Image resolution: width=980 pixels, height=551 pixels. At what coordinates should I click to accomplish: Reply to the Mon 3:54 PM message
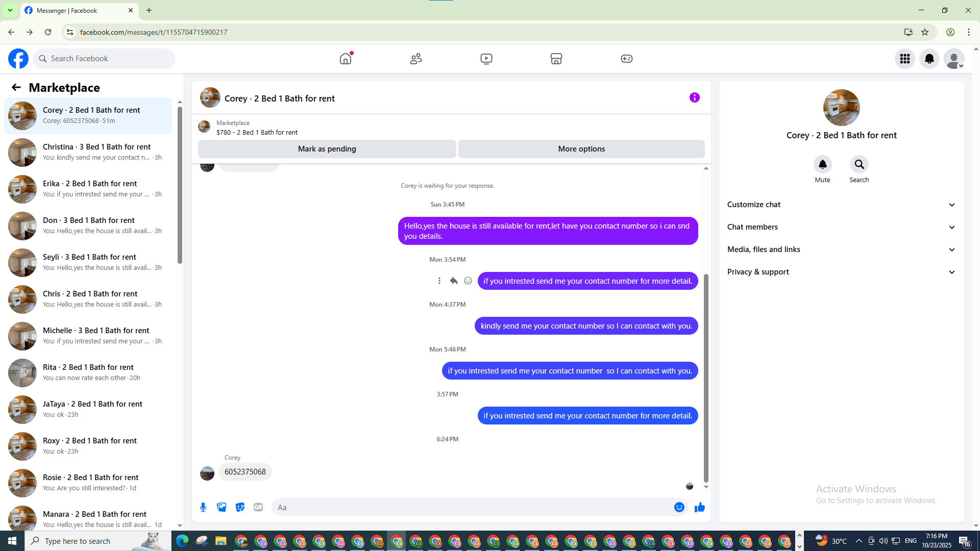coord(453,281)
